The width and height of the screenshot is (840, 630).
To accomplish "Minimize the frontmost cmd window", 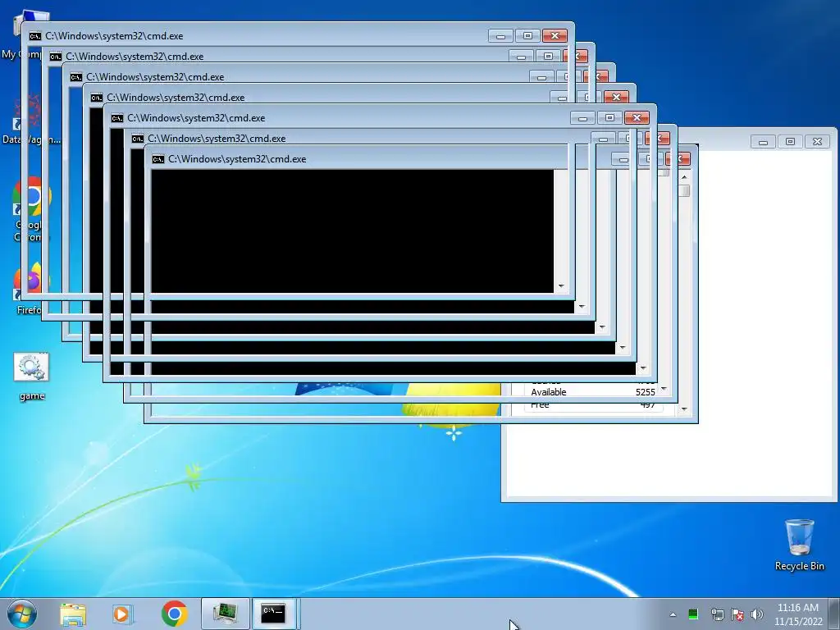I will pos(500,36).
